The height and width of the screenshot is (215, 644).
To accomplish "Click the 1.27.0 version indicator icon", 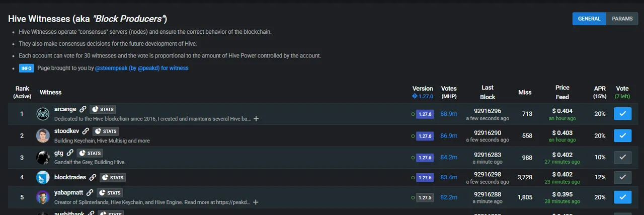I will 415,96.
